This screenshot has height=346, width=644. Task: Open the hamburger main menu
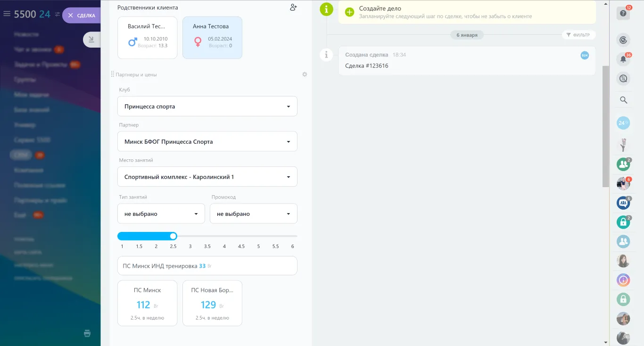tap(7, 14)
